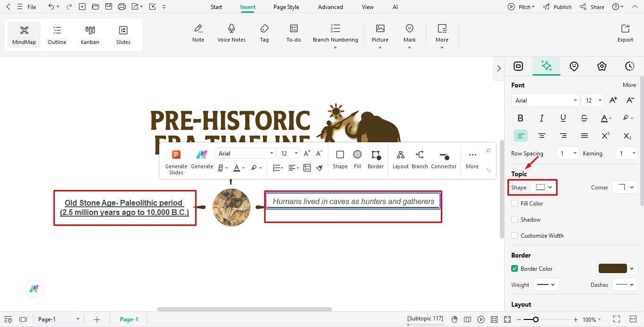Open the AI tab
Screen dimensions: 644x327
coord(395,7)
